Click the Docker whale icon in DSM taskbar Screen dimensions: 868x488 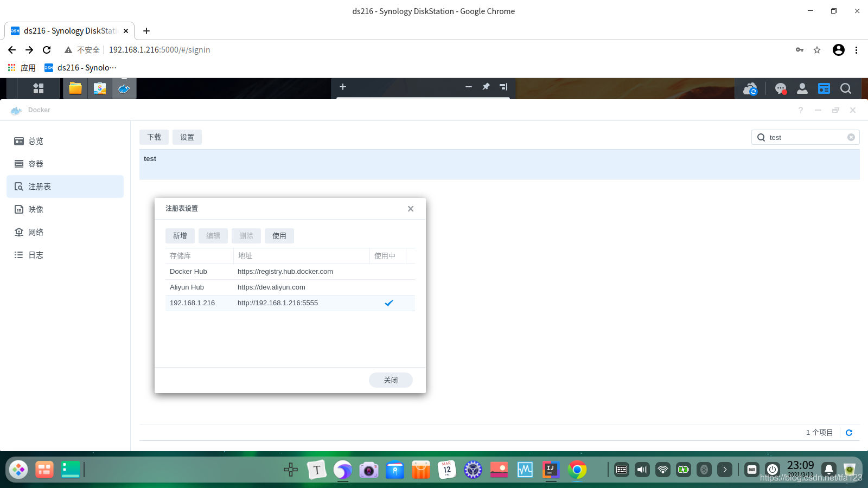coord(124,88)
